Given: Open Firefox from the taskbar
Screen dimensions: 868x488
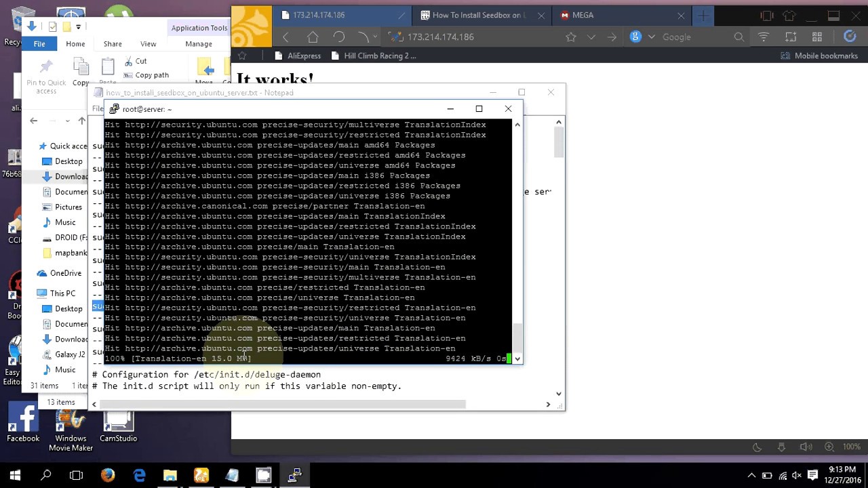Looking at the screenshot, I should [108, 475].
